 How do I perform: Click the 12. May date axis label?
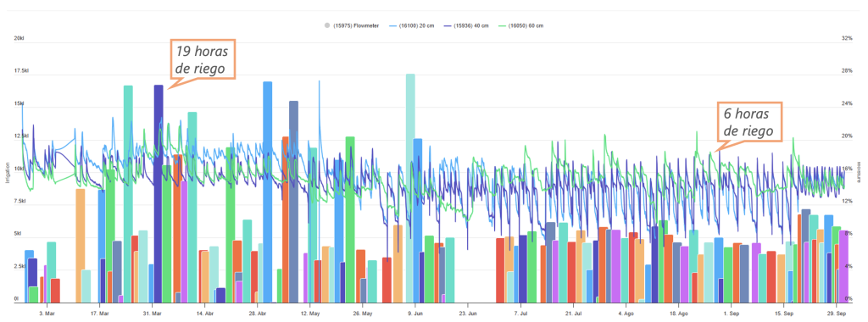point(310,313)
